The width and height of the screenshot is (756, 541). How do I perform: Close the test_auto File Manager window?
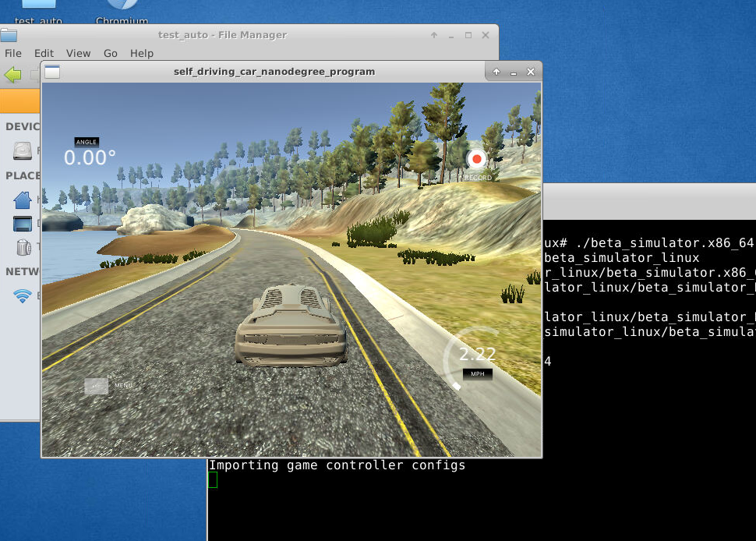click(486, 35)
